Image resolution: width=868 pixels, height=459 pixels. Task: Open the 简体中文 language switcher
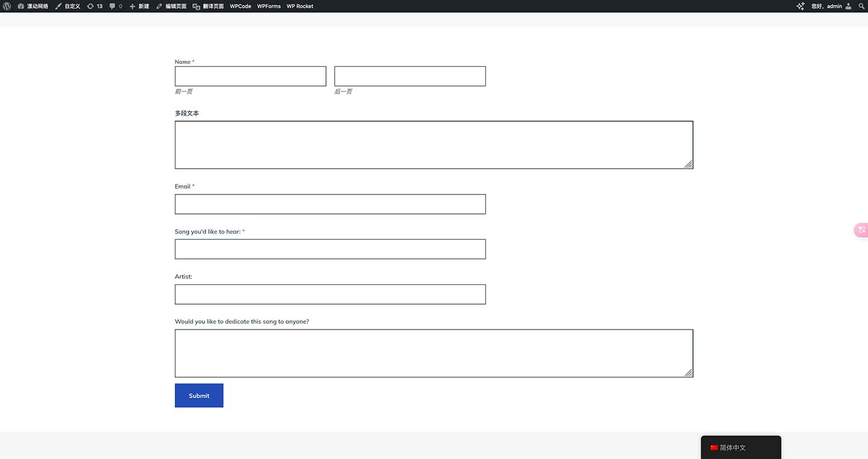741,448
